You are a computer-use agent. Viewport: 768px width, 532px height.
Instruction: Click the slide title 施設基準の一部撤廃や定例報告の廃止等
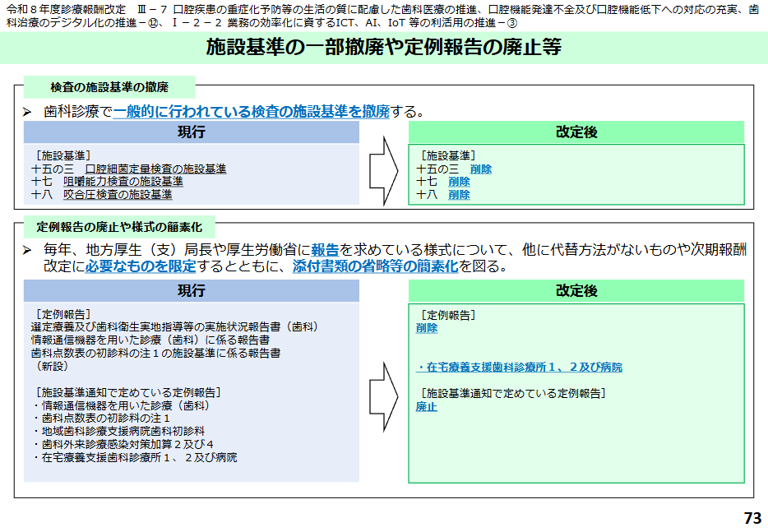coord(384,49)
